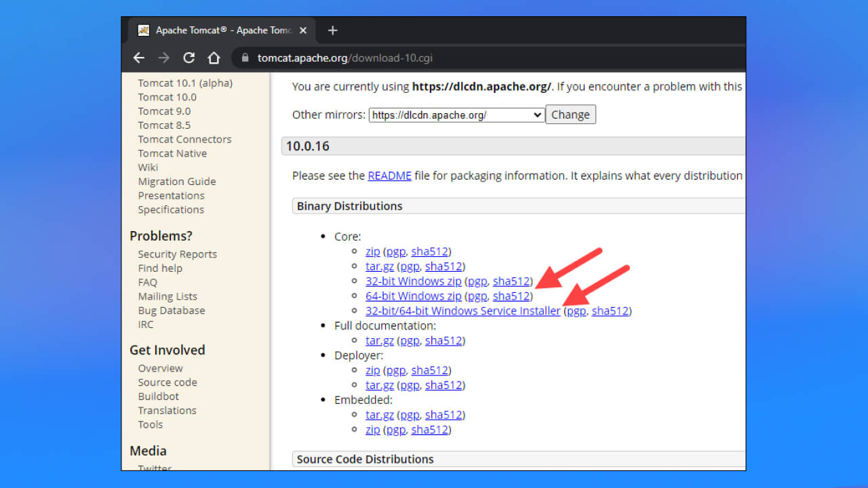Download Core tar.gz link
868x488 pixels.
coord(380,266)
